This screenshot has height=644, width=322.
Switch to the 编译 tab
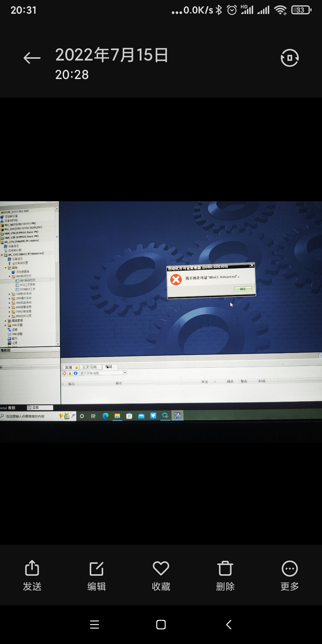pyautogui.click(x=109, y=367)
